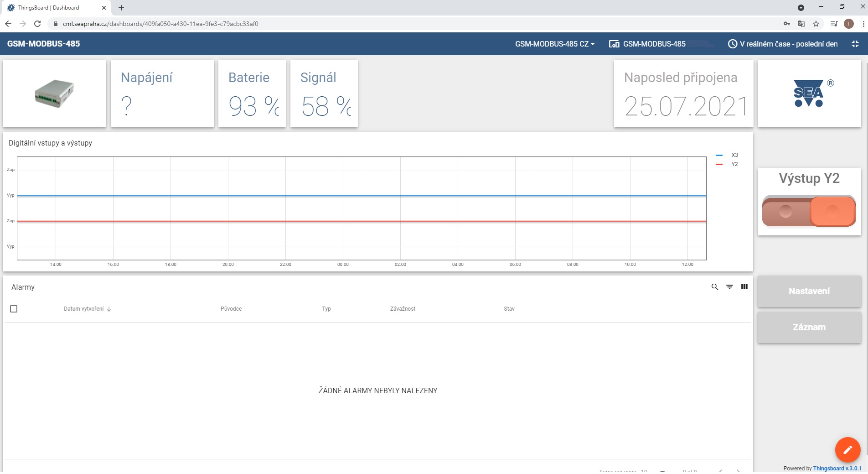This screenshot has height=474, width=868.
Task: Toggle the X3 legend series
Action: point(727,155)
